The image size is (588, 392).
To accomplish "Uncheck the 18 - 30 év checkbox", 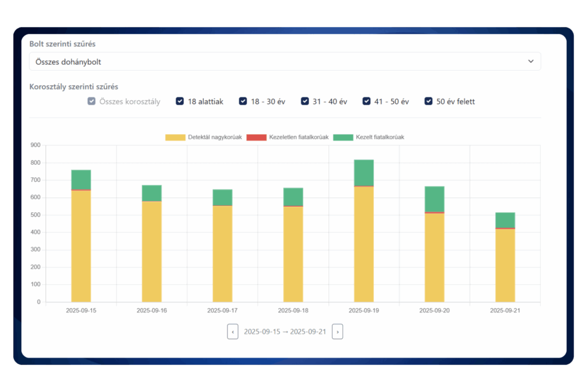I will pos(243,102).
